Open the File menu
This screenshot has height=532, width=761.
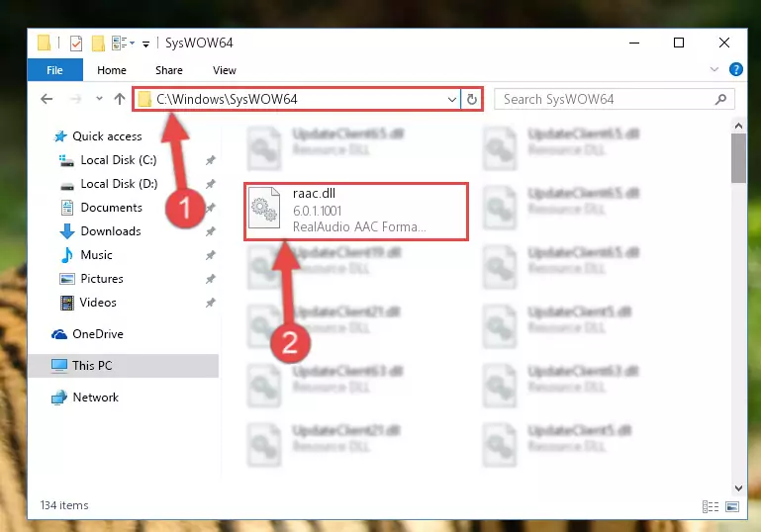(54, 70)
